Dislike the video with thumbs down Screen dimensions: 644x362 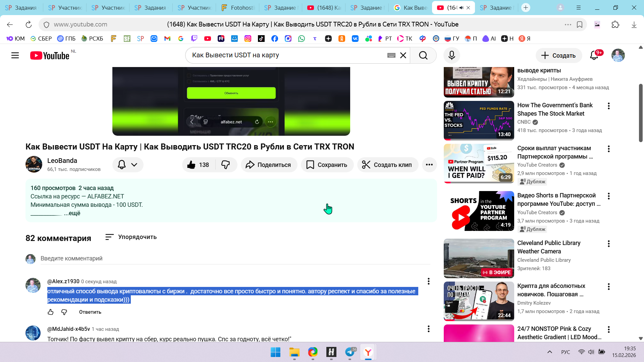tap(226, 165)
